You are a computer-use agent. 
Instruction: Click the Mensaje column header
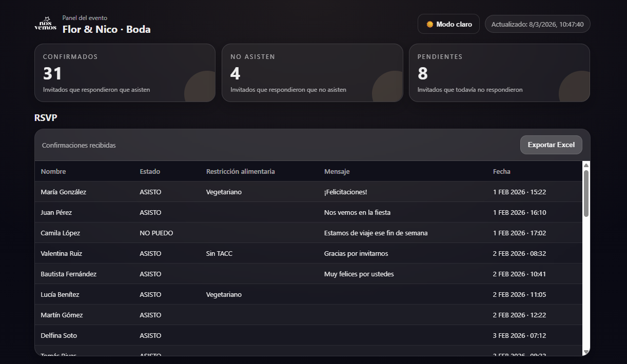pos(337,171)
